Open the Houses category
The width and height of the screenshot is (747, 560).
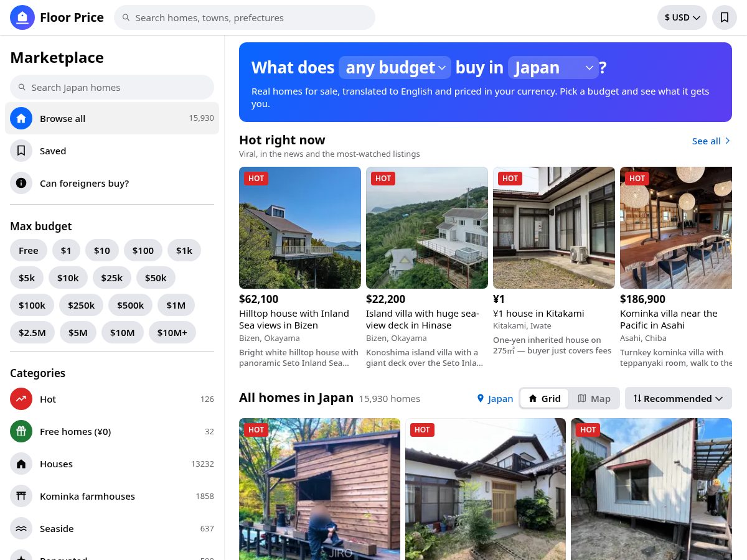coord(112,464)
